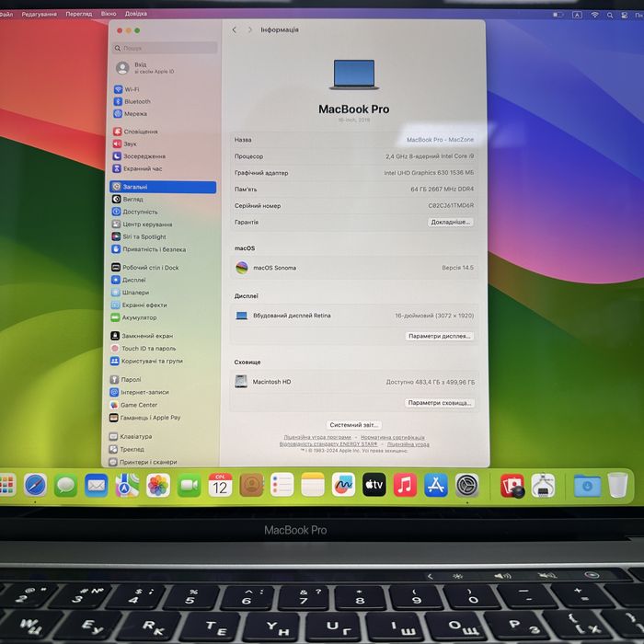Open Замкнений екран settings

click(142, 336)
